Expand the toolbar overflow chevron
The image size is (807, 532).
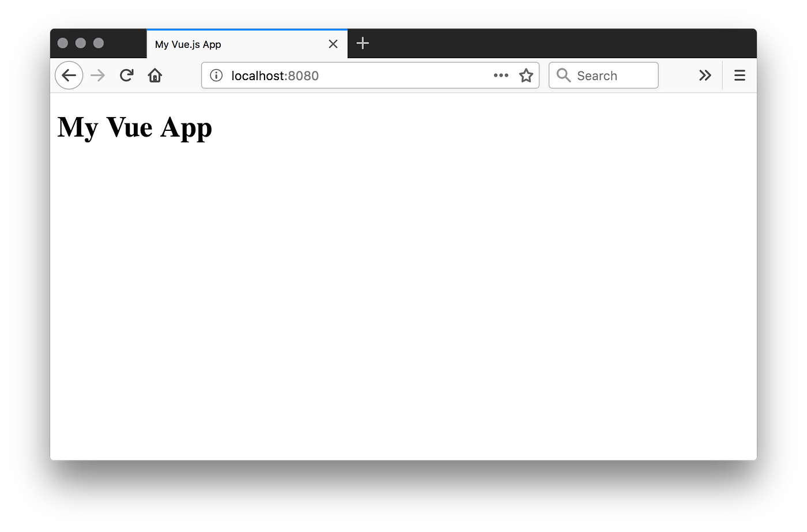click(x=705, y=75)
